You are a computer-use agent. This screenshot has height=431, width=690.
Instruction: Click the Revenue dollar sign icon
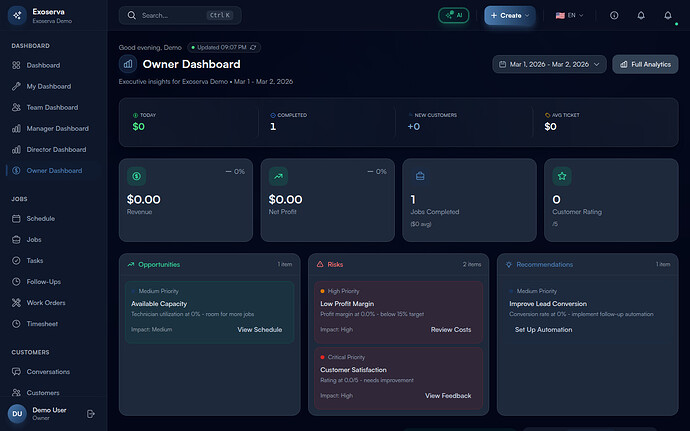136,176
